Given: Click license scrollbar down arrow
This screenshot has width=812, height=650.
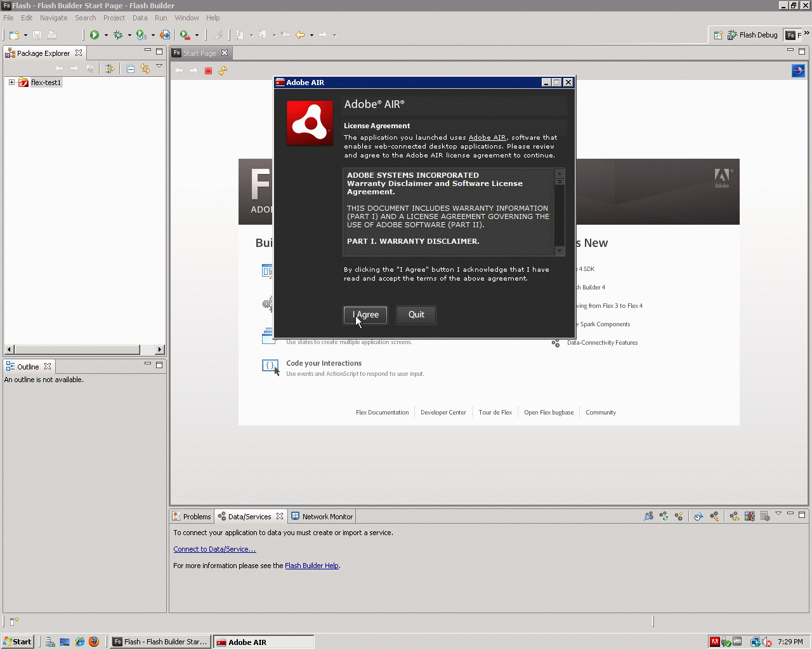Looking at the screenshot, I should click(560, 251).
